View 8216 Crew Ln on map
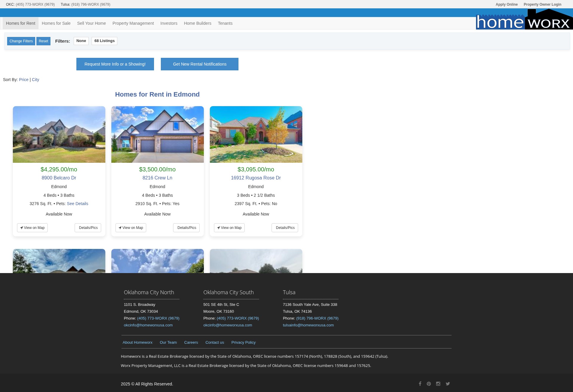 tap(131, 228)
